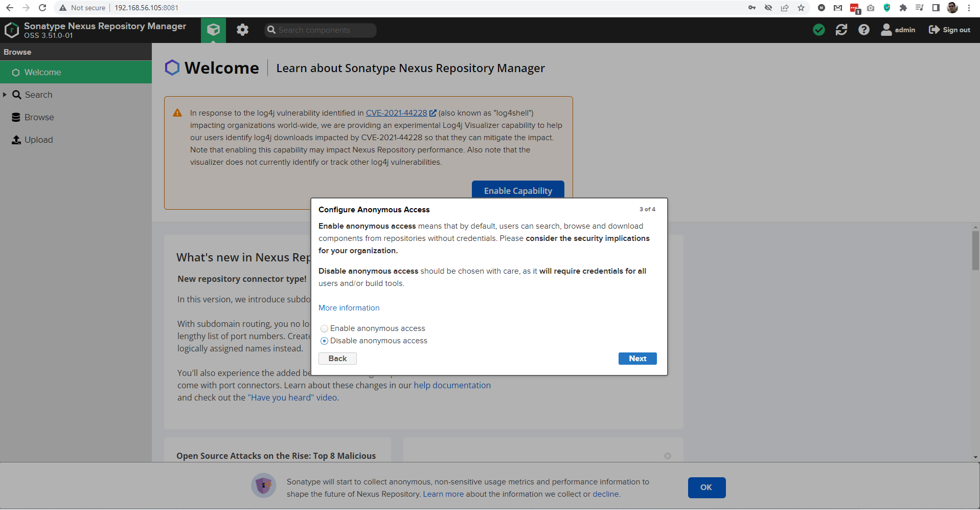This screenshot has height=510, width=980.
Task: Select Enable anonymous access radio
Action: (324, 328)
